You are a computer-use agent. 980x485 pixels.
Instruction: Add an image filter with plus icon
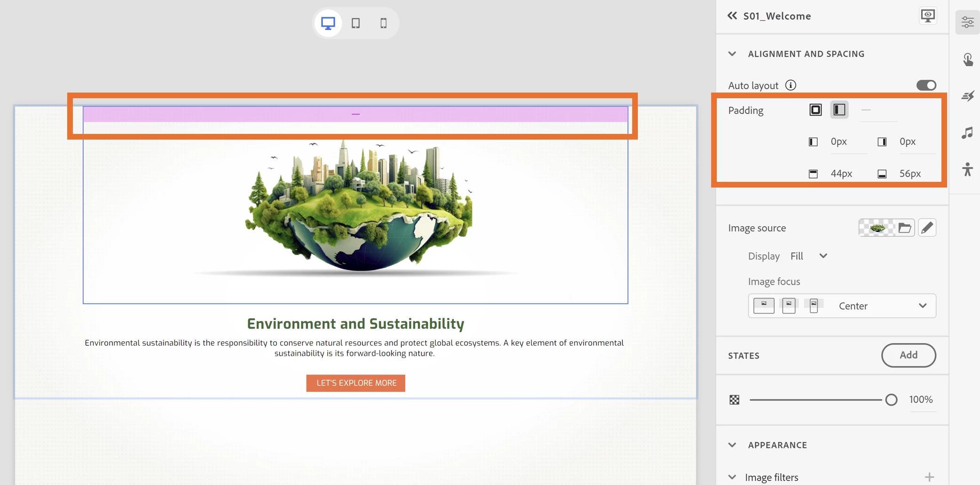click(929, 477)
